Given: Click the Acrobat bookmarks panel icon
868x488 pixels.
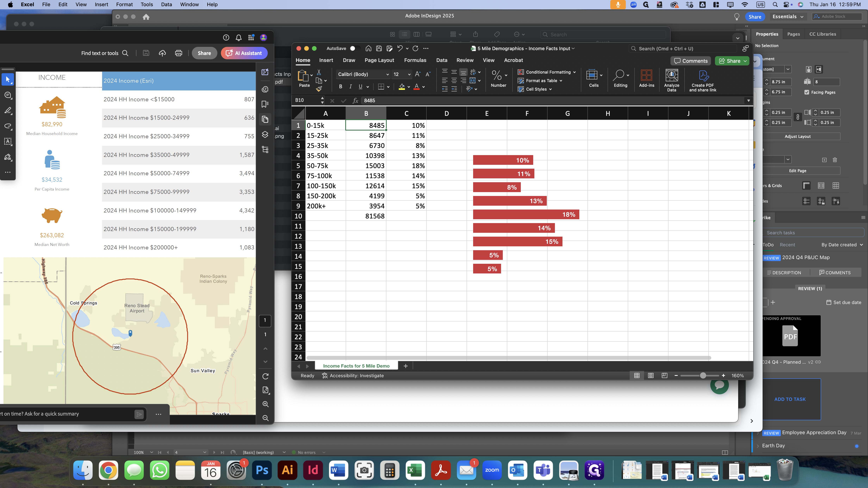Looking at the screenshot, I should (265, 104).
